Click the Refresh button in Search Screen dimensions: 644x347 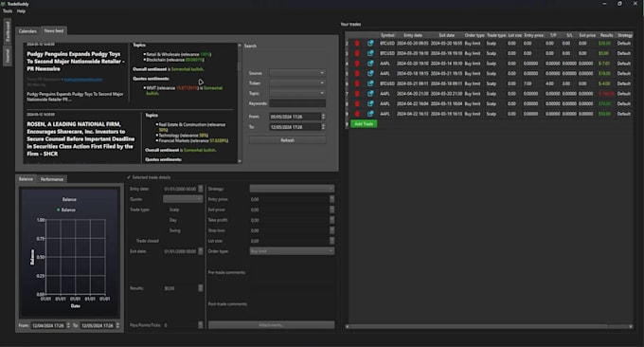pyautogui.click(x=288, y=140)
